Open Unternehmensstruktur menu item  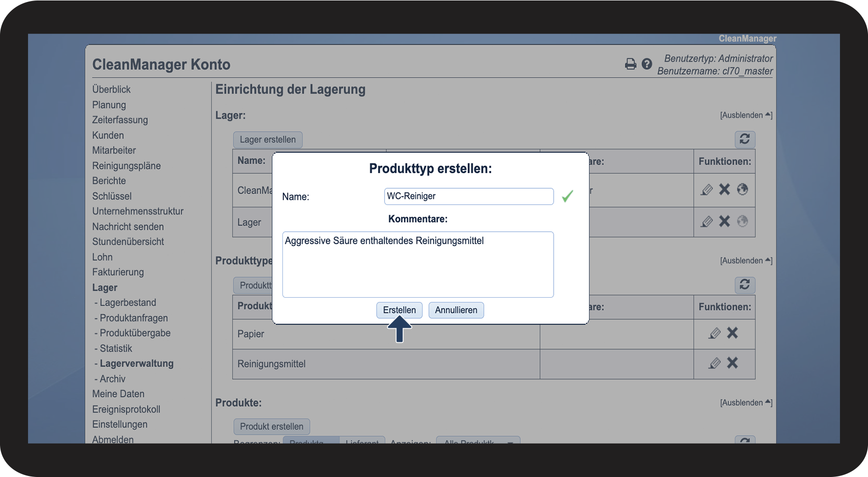point(138,211)
